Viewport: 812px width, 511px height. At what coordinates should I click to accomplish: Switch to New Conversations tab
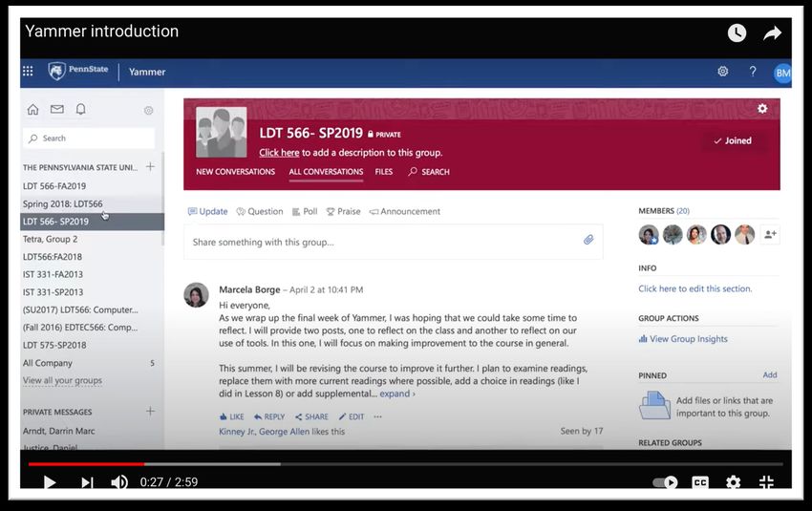coord(236,172)
